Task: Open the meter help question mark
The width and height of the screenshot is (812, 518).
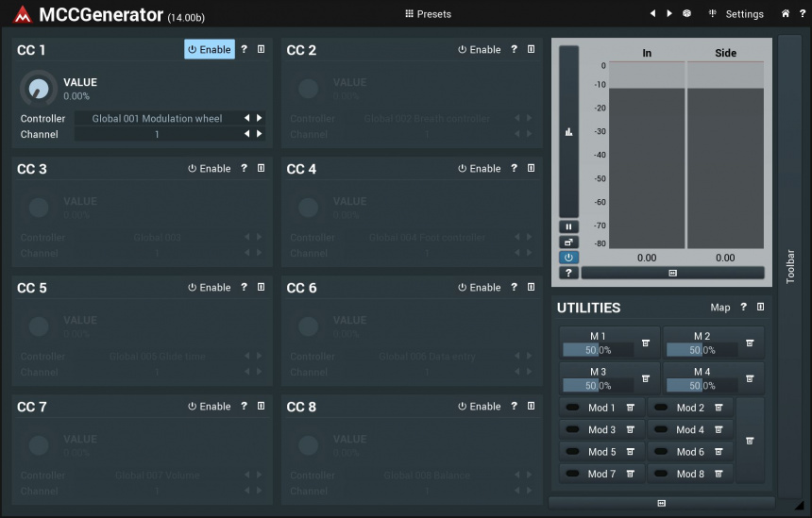Action: tap(568, 273)
